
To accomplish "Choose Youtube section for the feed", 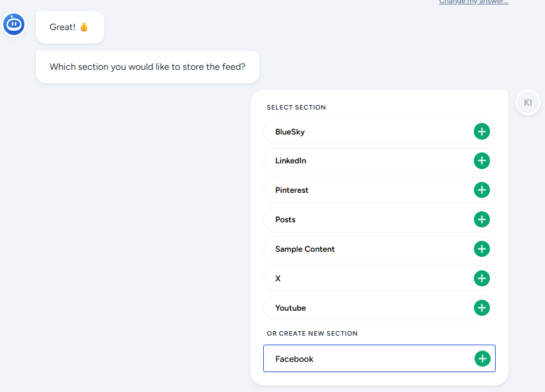I will point(365,308).
